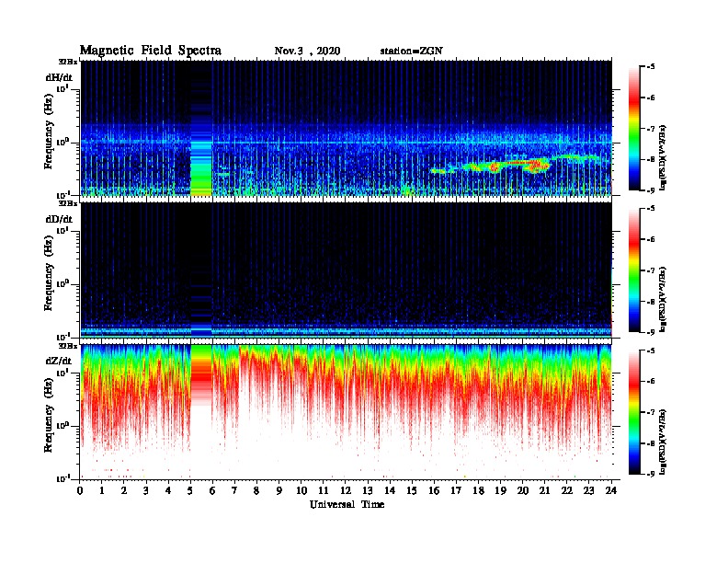The height and width of the screenshot is (563, 728).
Task: Click hour tick label '16' on the time axis
Action: point(434,490)
